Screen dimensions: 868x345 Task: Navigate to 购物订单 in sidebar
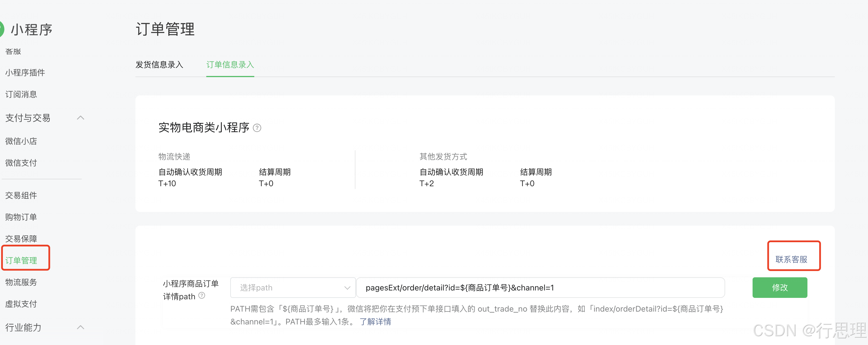point(21,217)
